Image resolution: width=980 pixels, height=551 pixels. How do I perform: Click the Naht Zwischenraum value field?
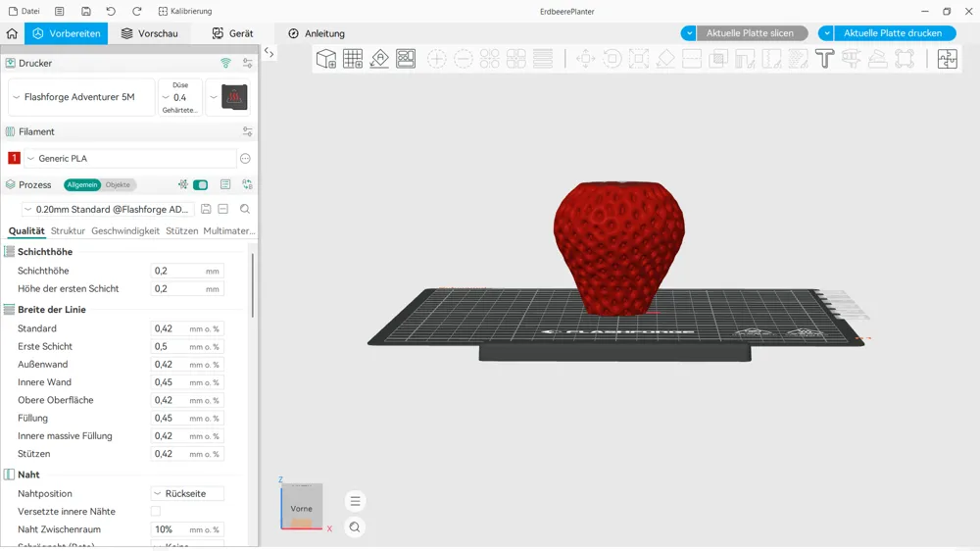pos(187,529)
